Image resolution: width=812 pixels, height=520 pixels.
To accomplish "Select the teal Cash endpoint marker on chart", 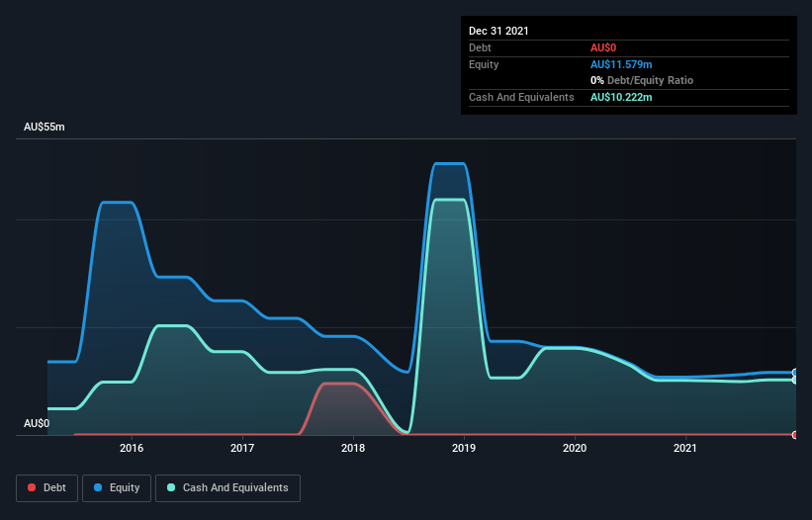I will (x=795, y=380).
